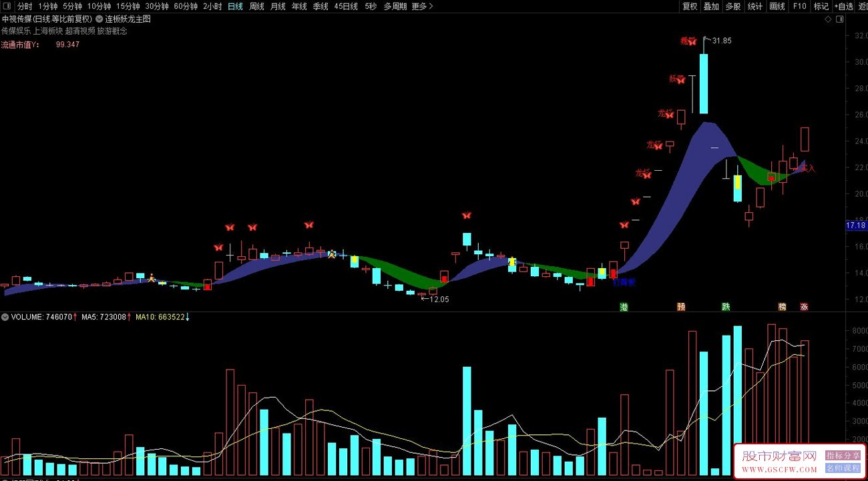Toggle the left sidebar panel icon

[x=8, y=6]
